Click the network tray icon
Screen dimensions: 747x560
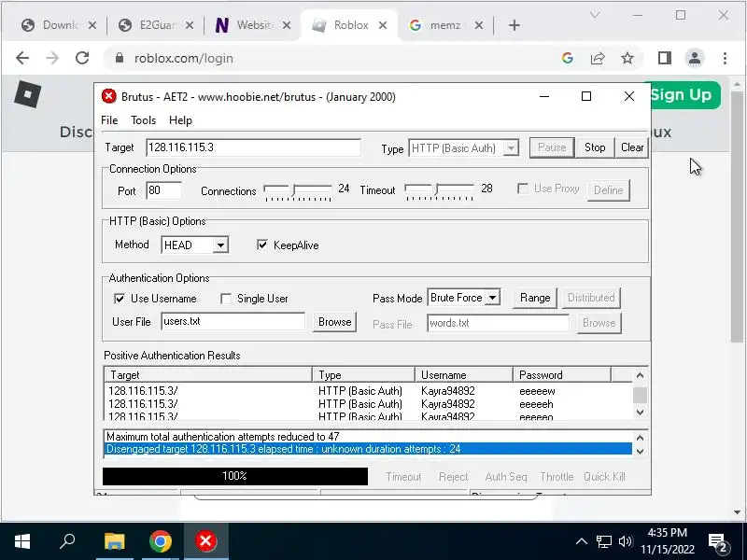click(x=603, y=541)
